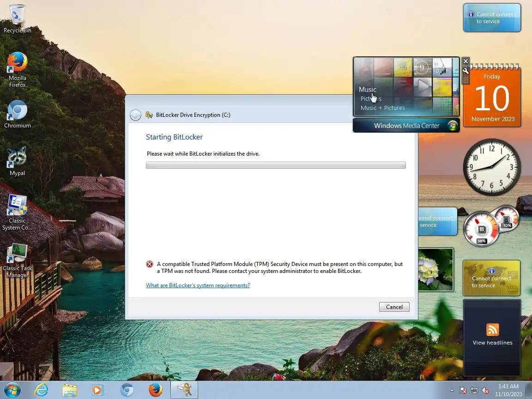Click the Show desktop strip at taskbar end
The image size is (532, 399).
point(529,390)
